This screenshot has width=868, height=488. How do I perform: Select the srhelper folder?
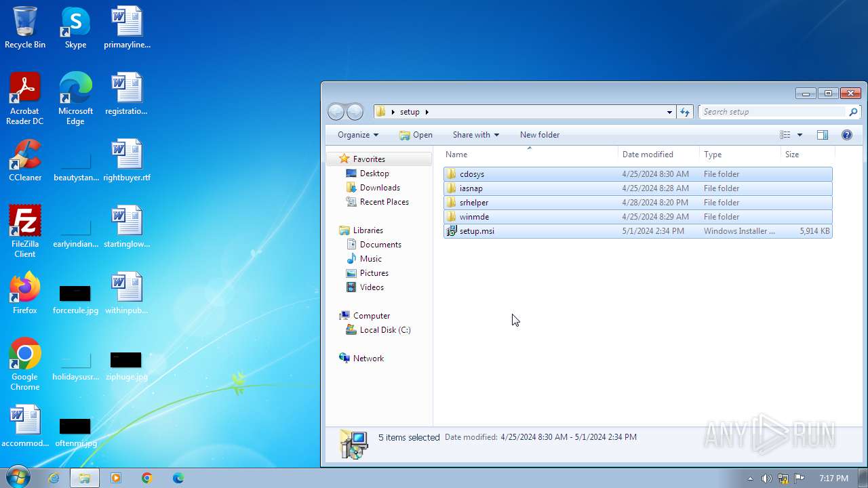click(637, 203)
